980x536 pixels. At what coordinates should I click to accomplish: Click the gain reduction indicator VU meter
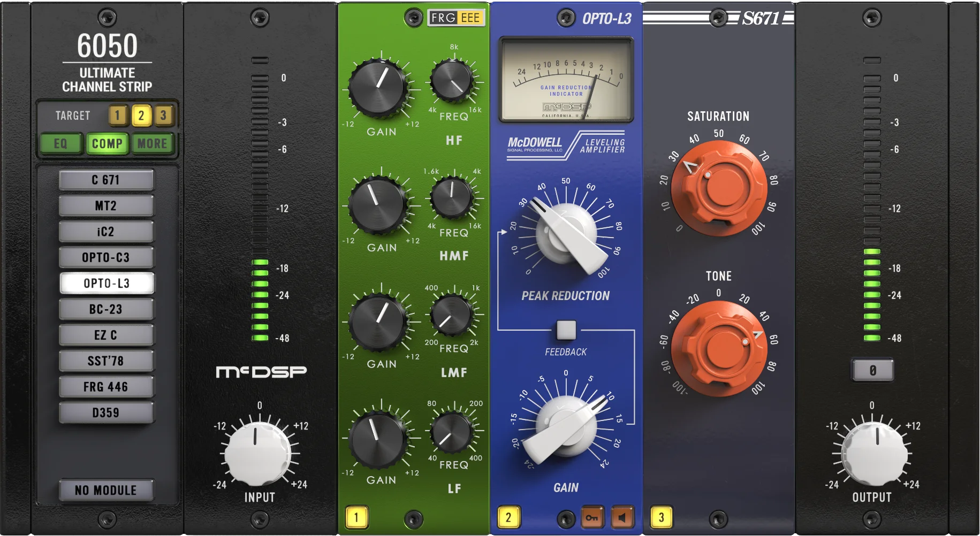566,79
